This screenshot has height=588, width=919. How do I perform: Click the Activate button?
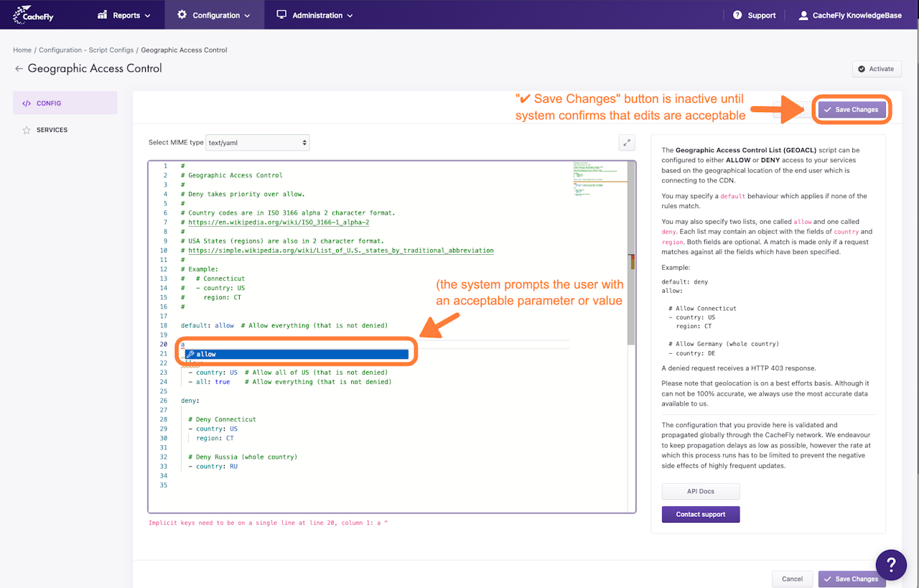[x=876, y=69]
